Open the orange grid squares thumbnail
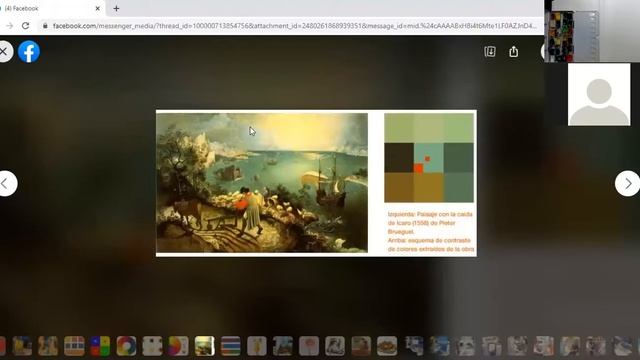 point(74,346)
